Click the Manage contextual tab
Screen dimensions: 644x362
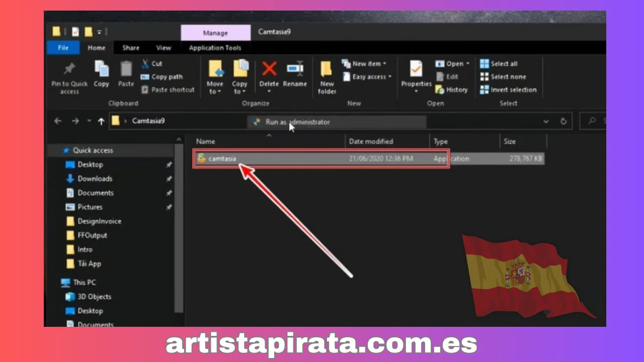pyautogui.click(x=215, y=33)
